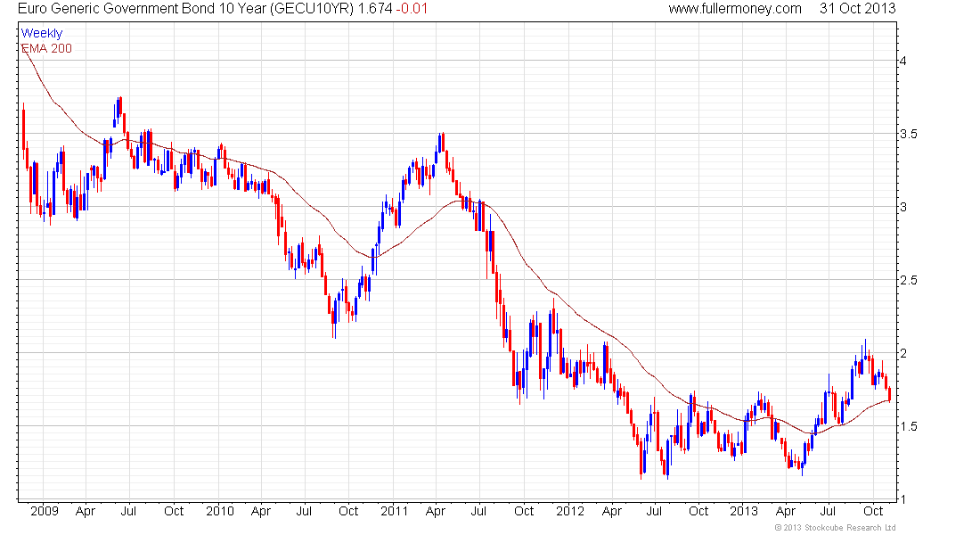The image size is (980, 535).
Task: Click the y-axis label 2
Action: point(902,353)
